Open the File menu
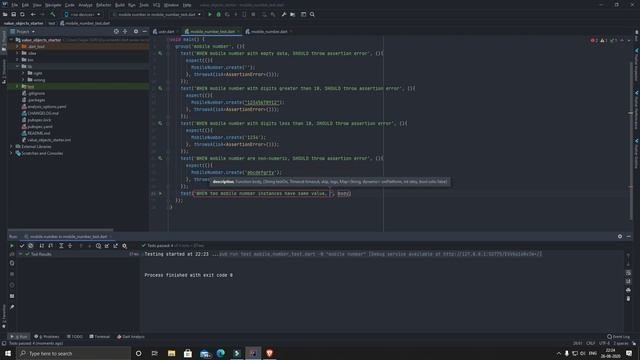The width and height of the screenshot is (640, 360). coord(15,5)
